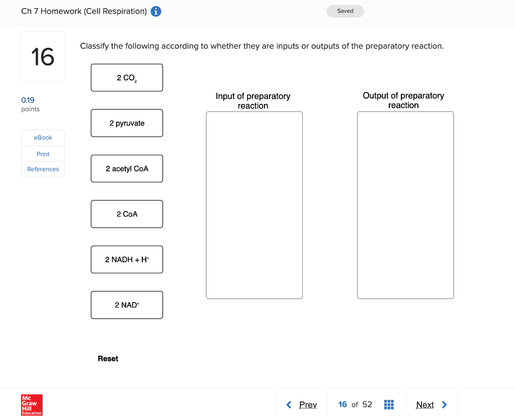Open the Print option
Viewport: 515px width, 420px height.
[43, 154]
